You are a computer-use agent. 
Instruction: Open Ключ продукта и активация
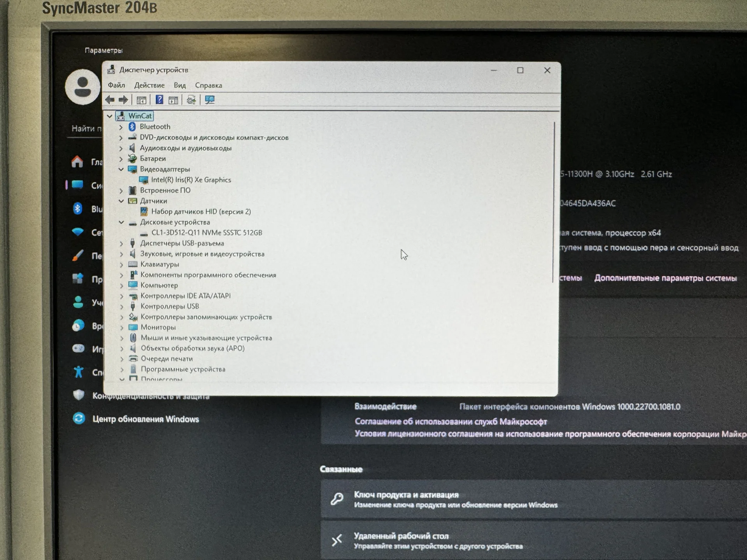pos(534,499)
